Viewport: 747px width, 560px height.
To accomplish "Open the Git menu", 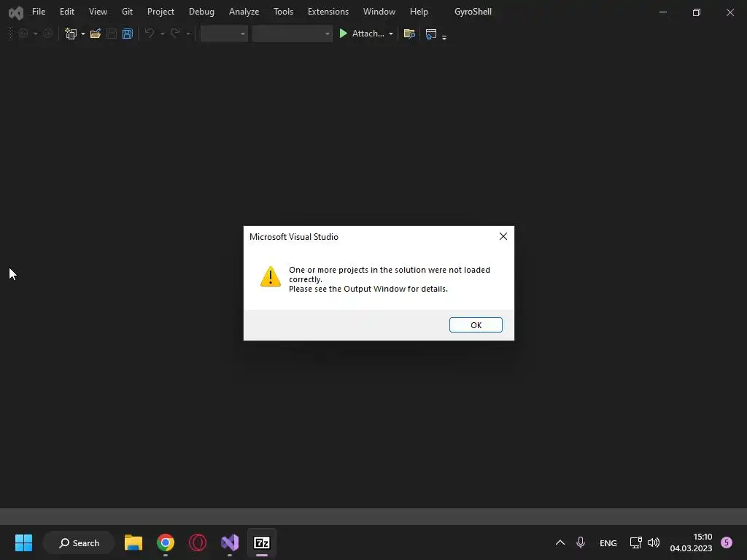I will (x=127, y=12).
